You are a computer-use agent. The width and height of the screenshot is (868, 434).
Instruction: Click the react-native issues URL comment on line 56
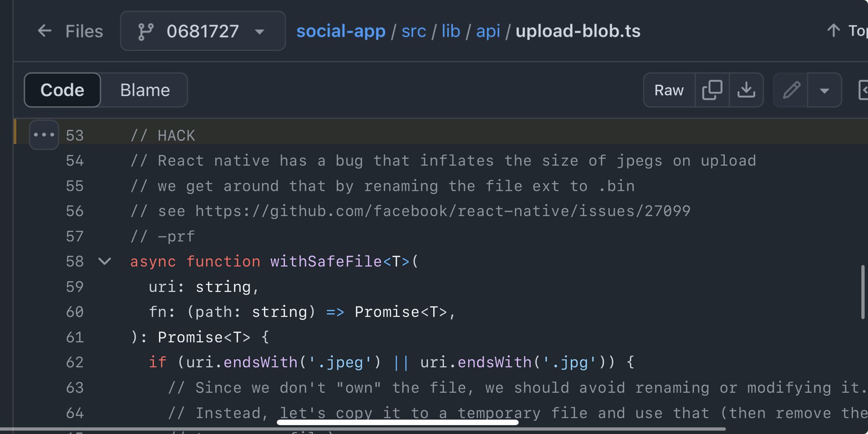(443, 211)
